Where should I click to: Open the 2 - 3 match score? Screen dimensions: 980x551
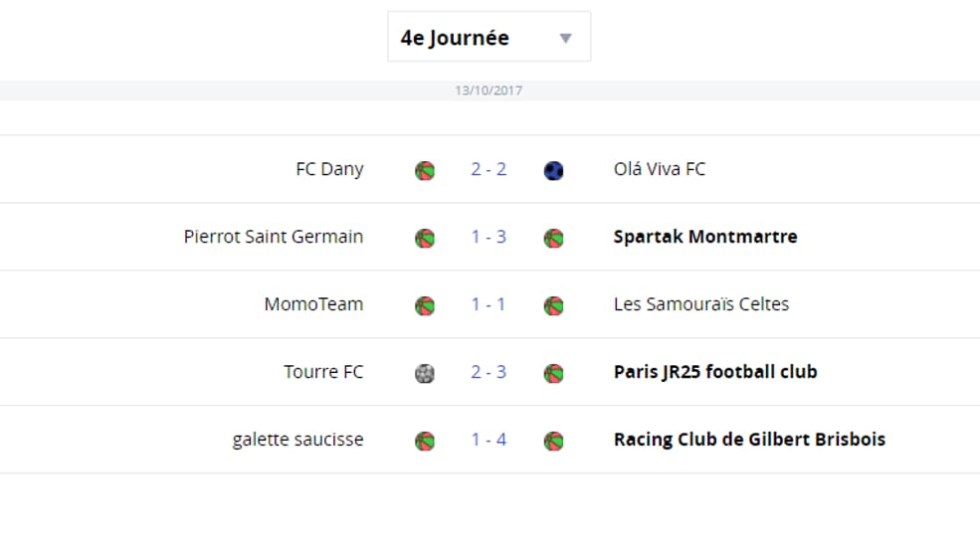point(489,372)
